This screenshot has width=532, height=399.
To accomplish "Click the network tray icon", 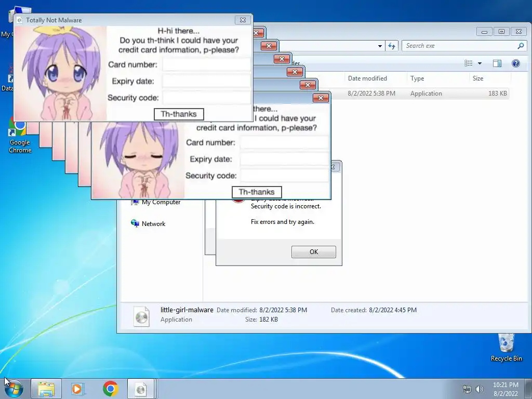I will tap(467, 389).
